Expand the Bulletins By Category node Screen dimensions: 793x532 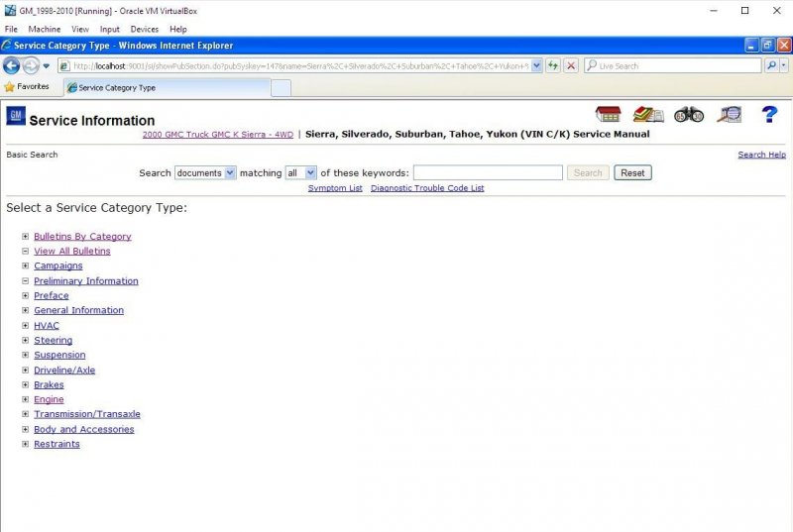(x=26, y=237)
